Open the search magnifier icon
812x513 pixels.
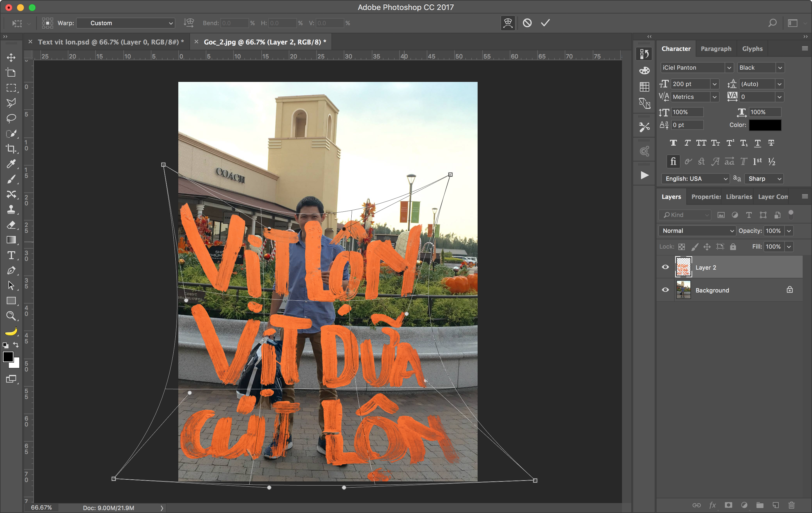pos(772,23)
